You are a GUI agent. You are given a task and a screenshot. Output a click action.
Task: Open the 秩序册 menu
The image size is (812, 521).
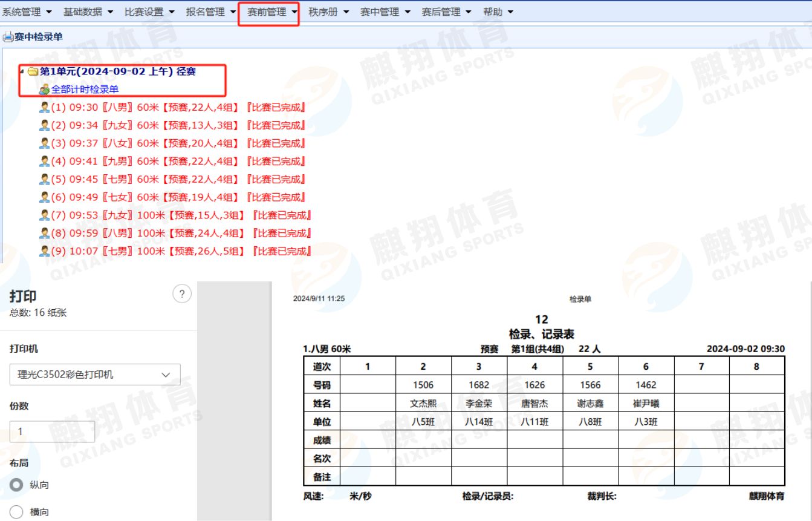(x=328, y=11)
